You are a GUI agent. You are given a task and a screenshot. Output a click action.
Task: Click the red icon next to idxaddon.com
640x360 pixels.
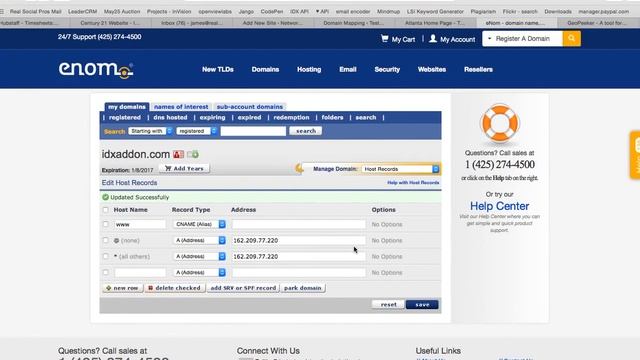click(x=178, y=154)
